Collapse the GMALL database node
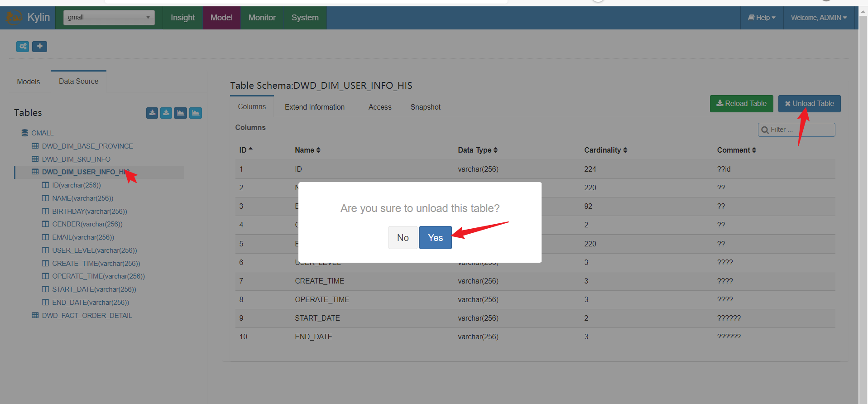Viewport: 868px width, 404px height. [42, 133]
